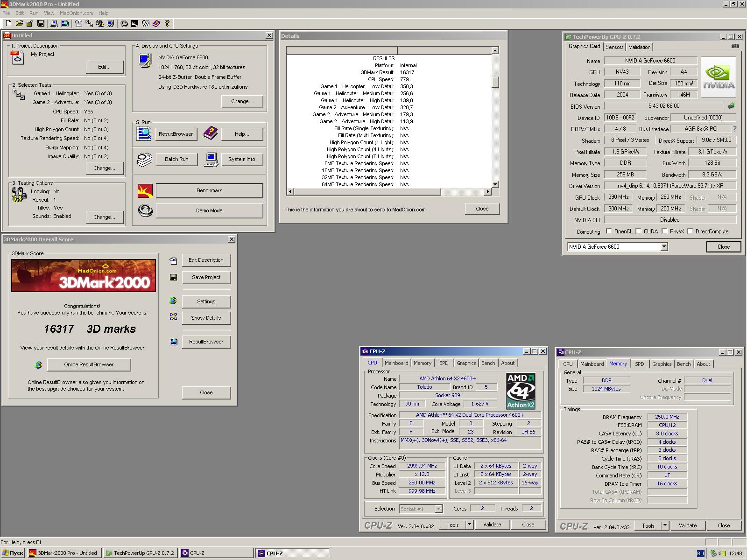This screenshot has width=747, height=560.
Task: Open the GPU selection dropdown in GPU-Z
Action: point(664,247)
